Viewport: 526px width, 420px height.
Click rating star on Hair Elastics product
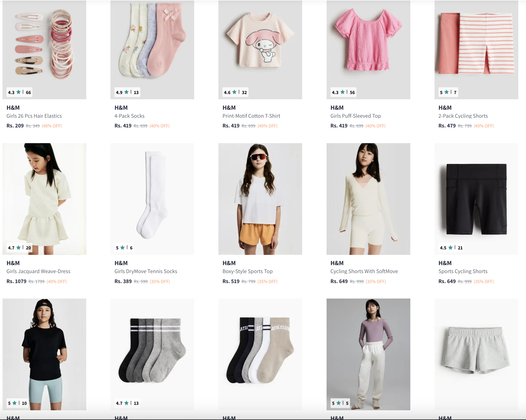pyautogui.click(x=18, y=92)
